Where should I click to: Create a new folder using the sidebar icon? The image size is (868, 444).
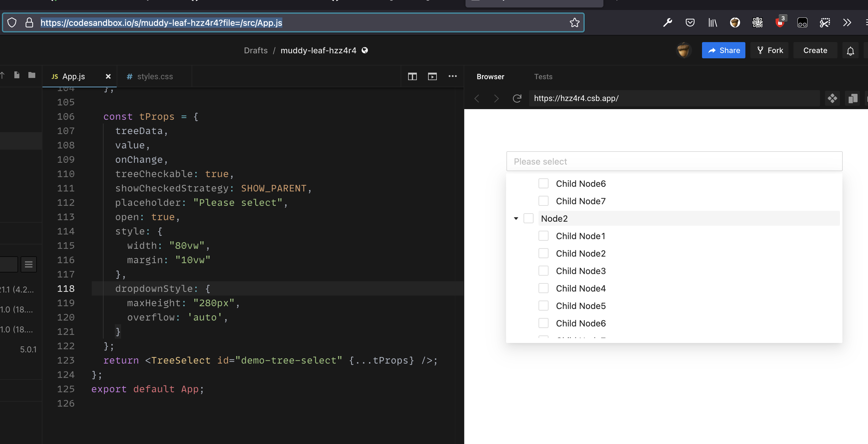tap(31, 75)
